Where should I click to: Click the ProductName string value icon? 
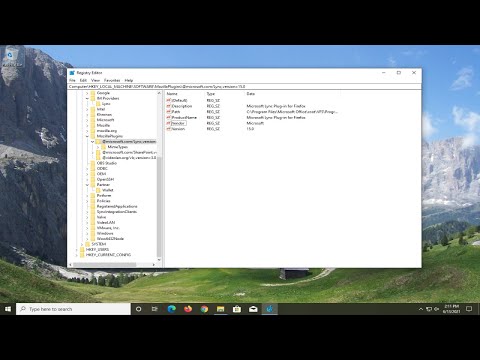[169, 117]
